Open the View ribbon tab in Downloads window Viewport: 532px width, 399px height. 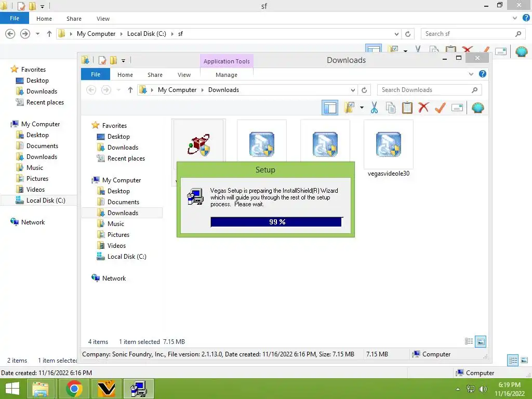[x=184, y=75]
